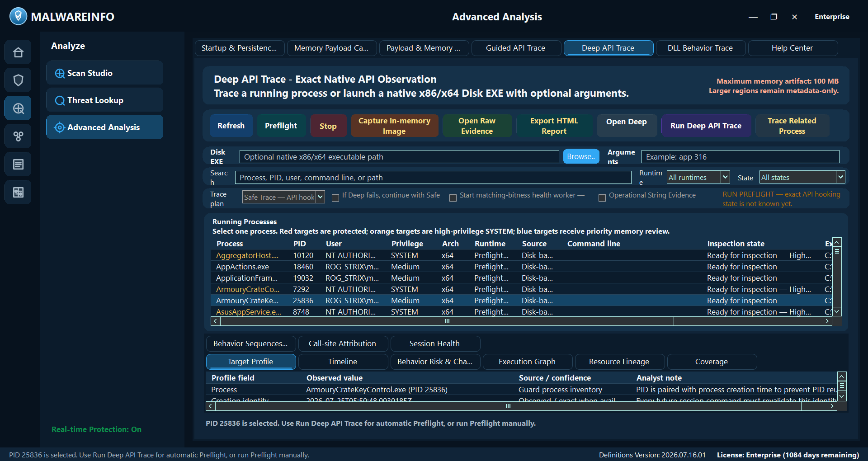
Task: Select the DLL Behavior Trace tab
Action: [701, 48]
